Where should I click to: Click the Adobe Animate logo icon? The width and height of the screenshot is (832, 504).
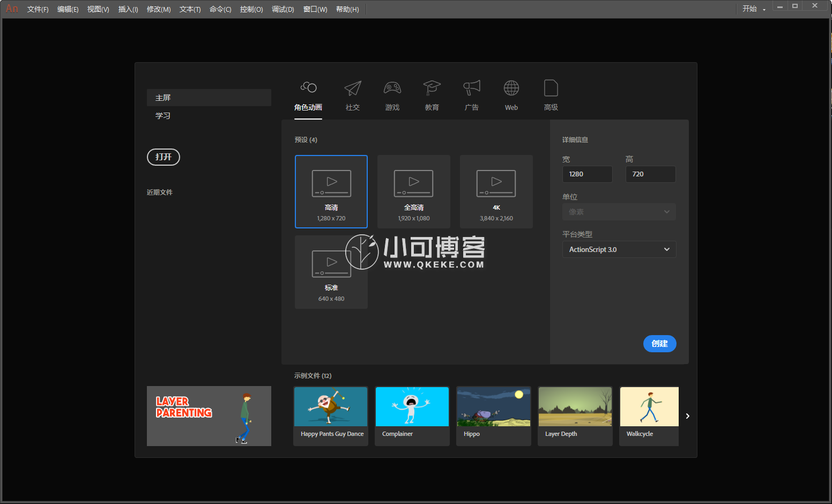(x=12, y=9)
